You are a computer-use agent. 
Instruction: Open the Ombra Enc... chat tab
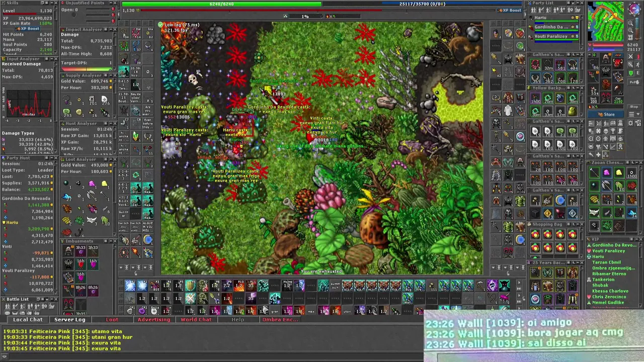point(280,320)
